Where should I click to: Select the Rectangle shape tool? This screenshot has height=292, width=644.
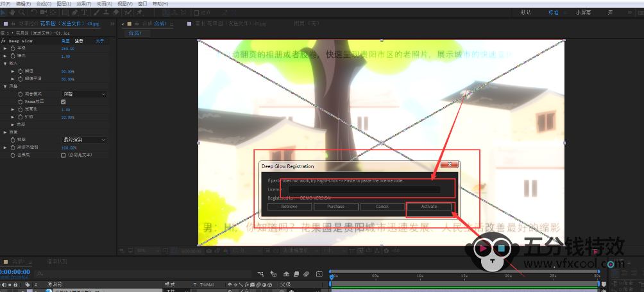point(65,13)
